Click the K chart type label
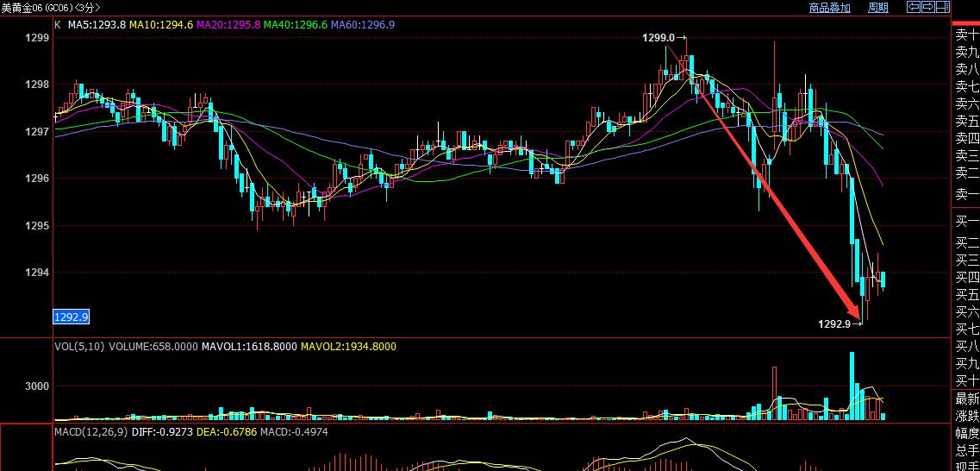The width and height of the screenshot is (980, 471). 58,25
